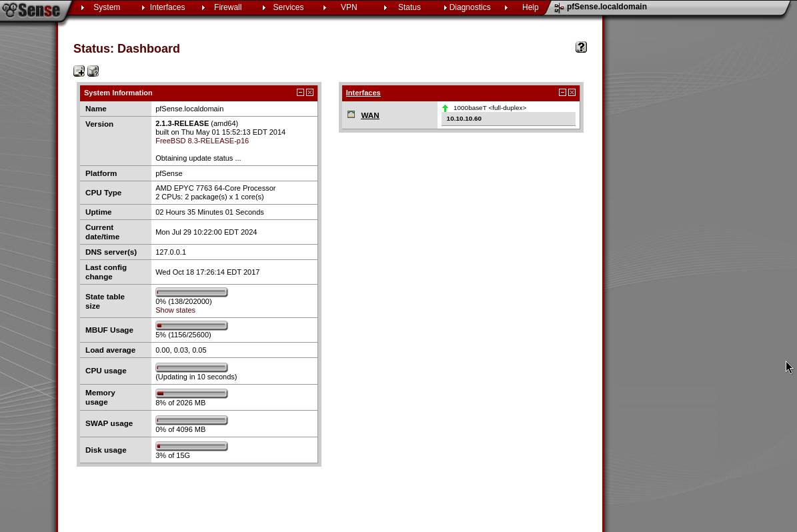797x532 pixels.
Task: Close the Interfaces widget
Action: pos(572,93)
